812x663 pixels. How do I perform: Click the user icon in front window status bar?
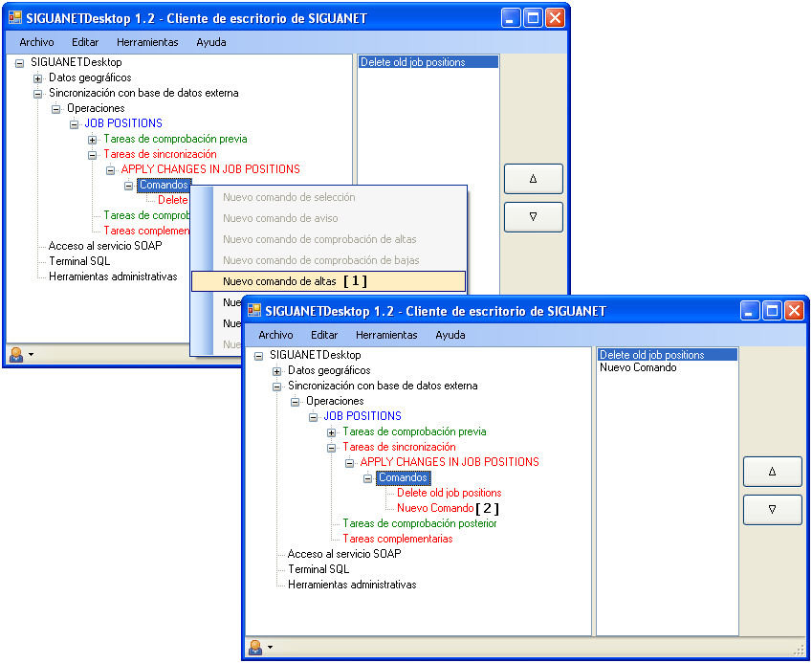click(255, 647)
